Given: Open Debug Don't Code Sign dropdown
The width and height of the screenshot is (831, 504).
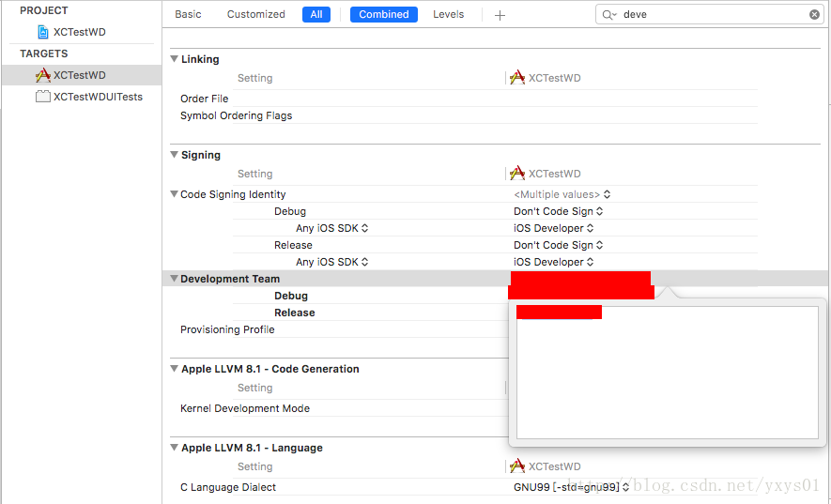Looking at the screenshot, I should [558, 211].
